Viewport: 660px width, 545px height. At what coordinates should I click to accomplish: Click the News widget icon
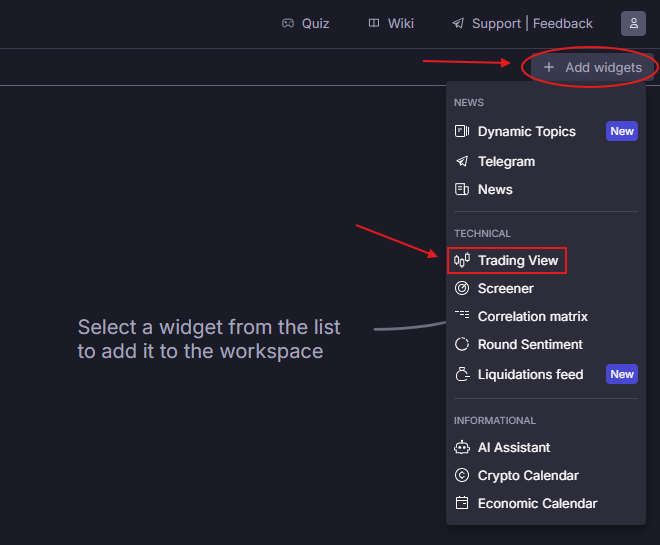[x=462, y=189]
